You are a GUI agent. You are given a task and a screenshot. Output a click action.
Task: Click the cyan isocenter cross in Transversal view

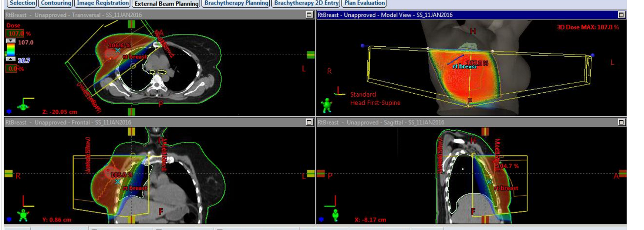[x=118, y=50]
